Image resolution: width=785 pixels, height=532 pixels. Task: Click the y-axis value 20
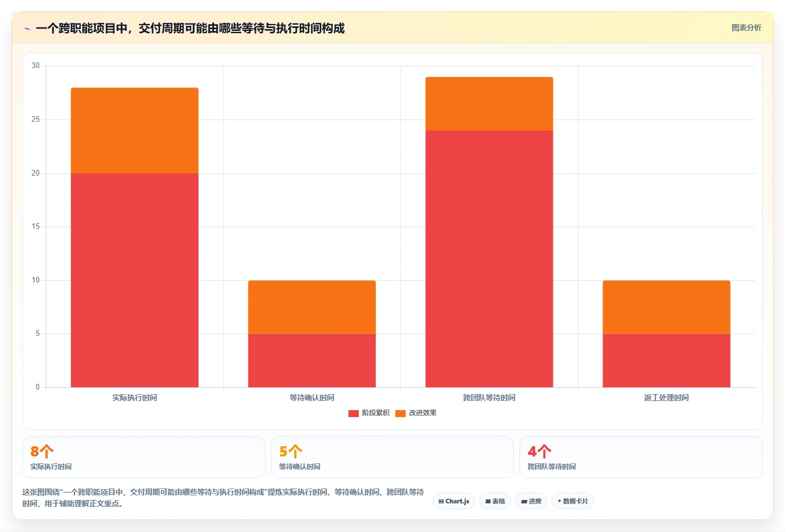(x=35, y=173)
